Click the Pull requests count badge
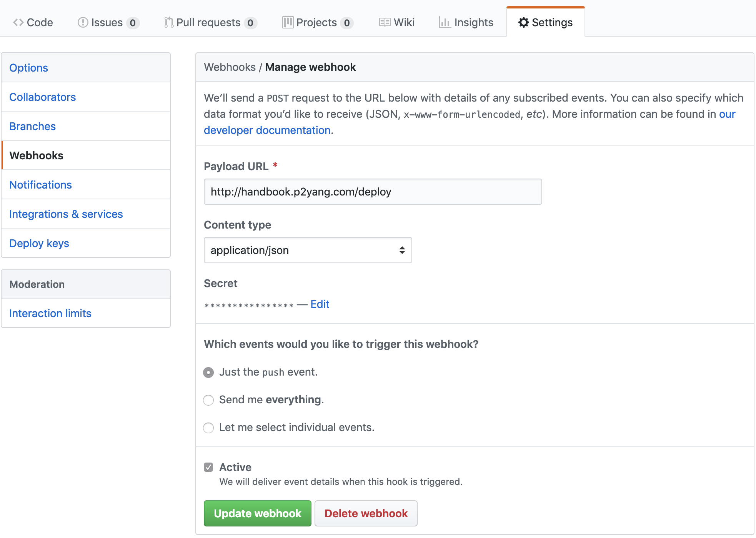Screen dimensions: 756x538 tap(250, 23)
